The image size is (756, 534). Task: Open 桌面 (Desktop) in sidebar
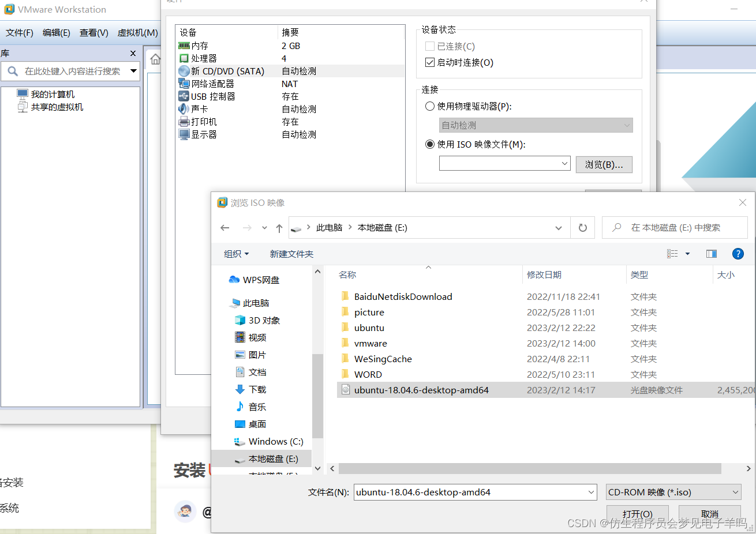pos(250,424)
